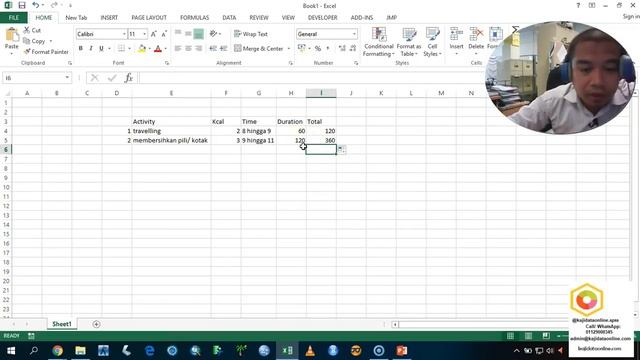Apply Comma Style number format
Screen dimensions: 640x360
[328, 49]
